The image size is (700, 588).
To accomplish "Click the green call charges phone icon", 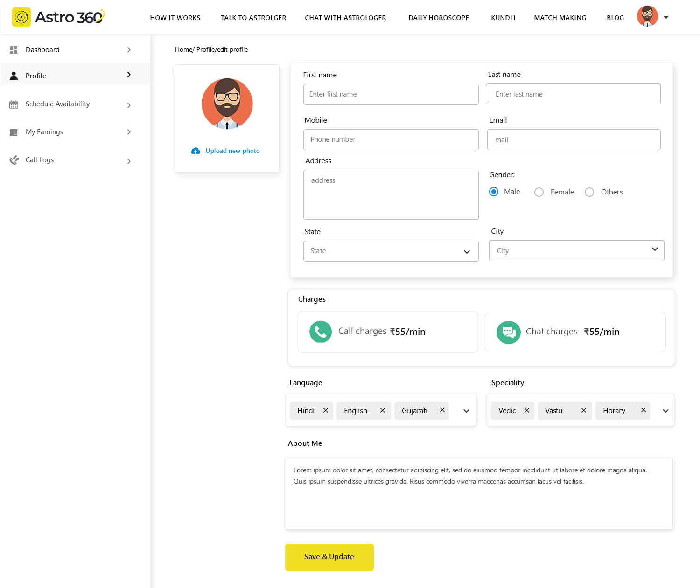I will (x=321, y=332).
